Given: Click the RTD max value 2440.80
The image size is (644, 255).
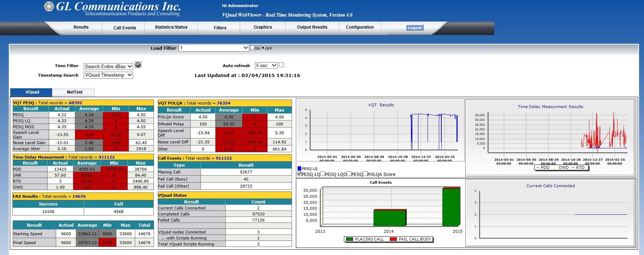Looking at the screenshot, I should (x=141, y=181).
